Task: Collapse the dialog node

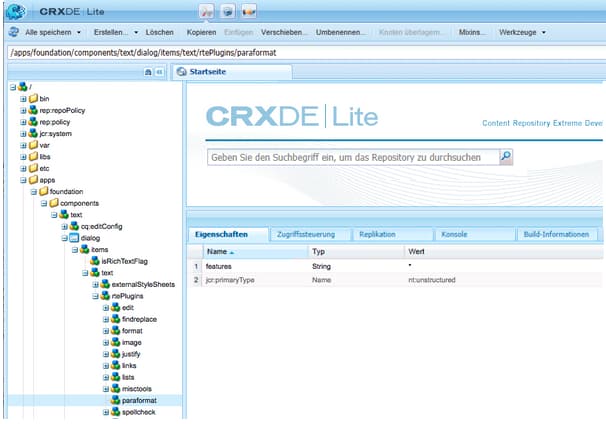Action: tap(64, 238)
